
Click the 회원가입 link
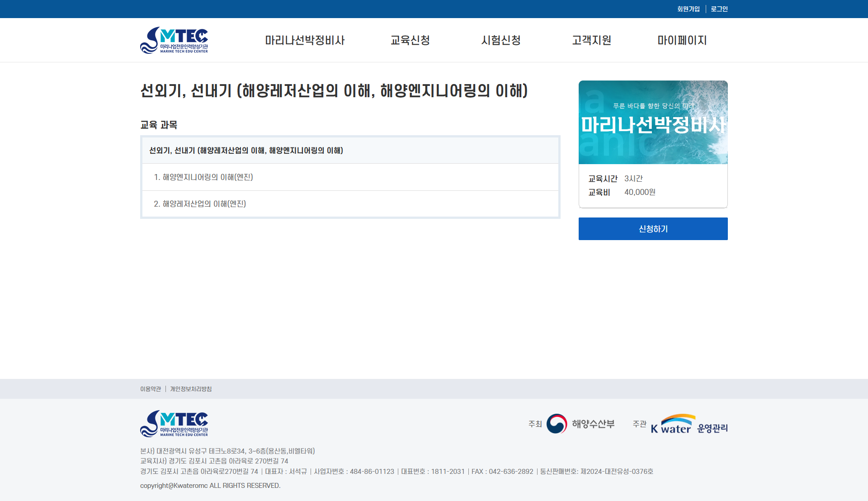[688, 9]
